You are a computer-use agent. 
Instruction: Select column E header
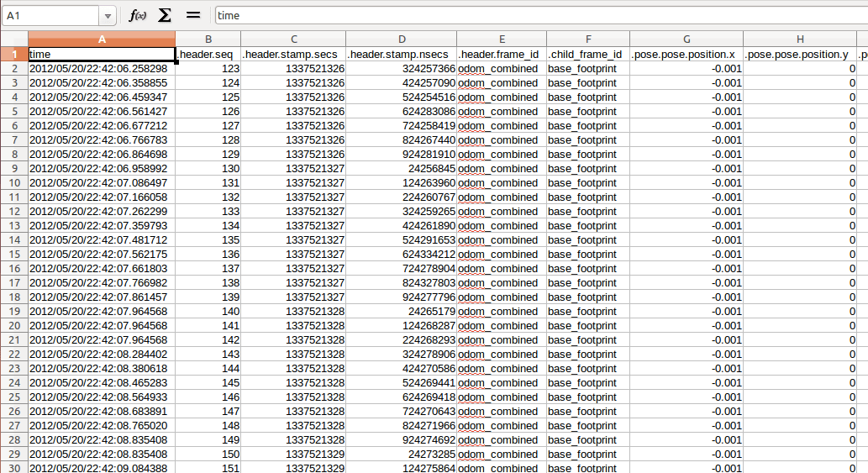coord(502,39)
